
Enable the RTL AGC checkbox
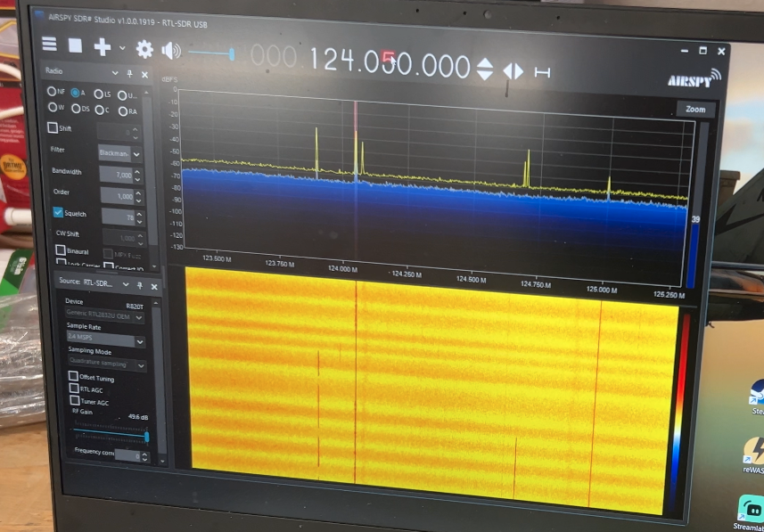coord(74,388)
